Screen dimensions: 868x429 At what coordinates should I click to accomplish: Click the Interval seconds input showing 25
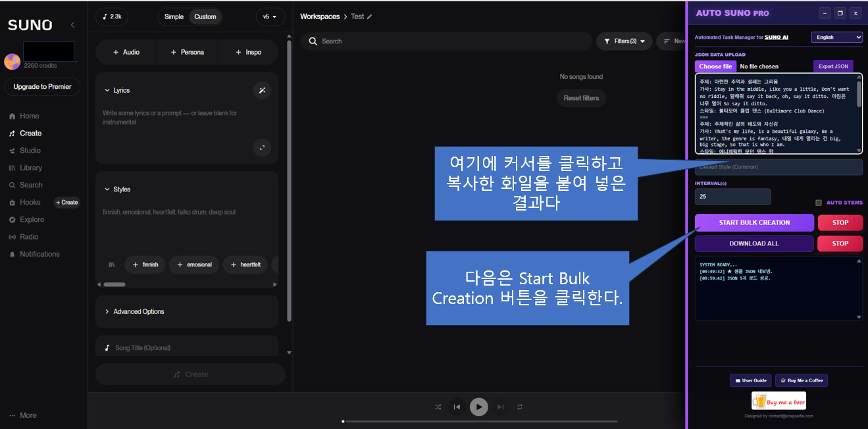pyautogui.click(x=732, y=196)
